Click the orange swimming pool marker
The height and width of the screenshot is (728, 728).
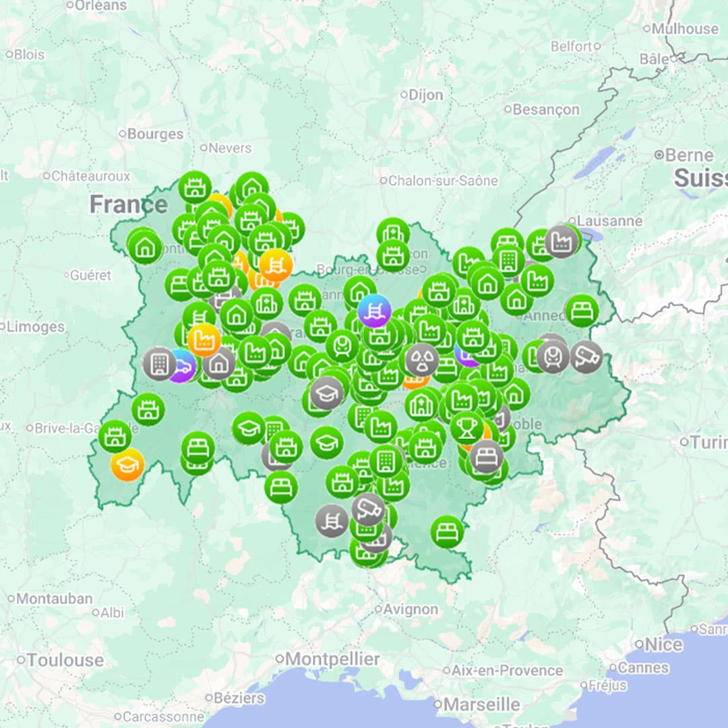click(275, 265)
